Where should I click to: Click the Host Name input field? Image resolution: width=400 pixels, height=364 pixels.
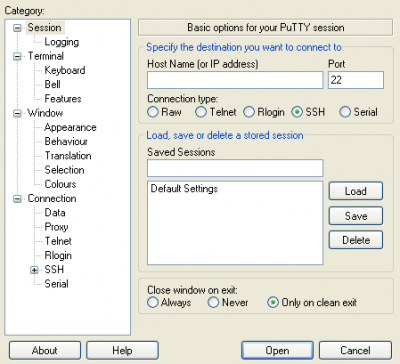(235, 80)
